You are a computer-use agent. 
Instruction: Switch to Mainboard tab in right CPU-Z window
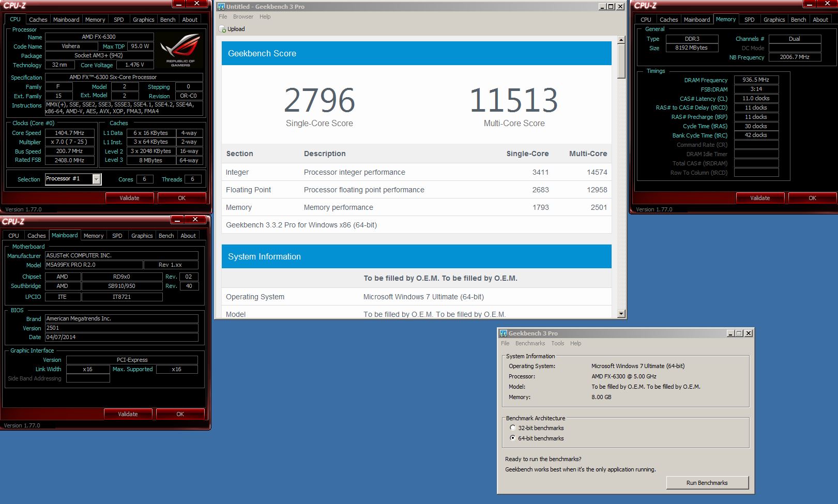(x=697, y=20)
